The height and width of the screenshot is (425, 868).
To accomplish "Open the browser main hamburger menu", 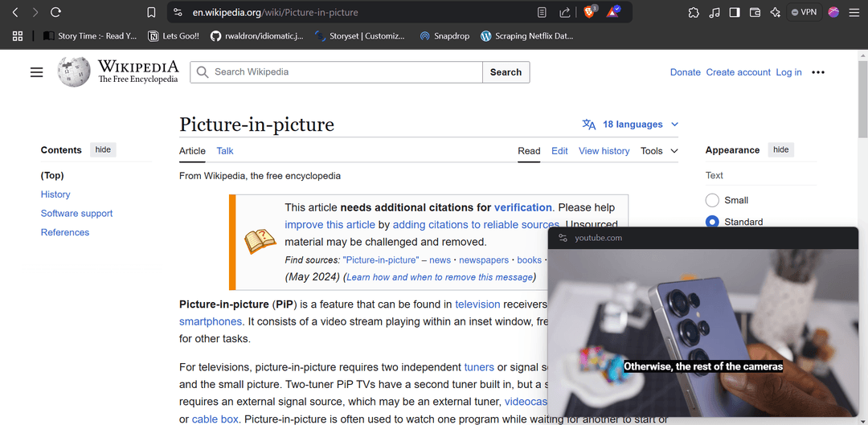I will pyautogui.click(x=854, y=12).
